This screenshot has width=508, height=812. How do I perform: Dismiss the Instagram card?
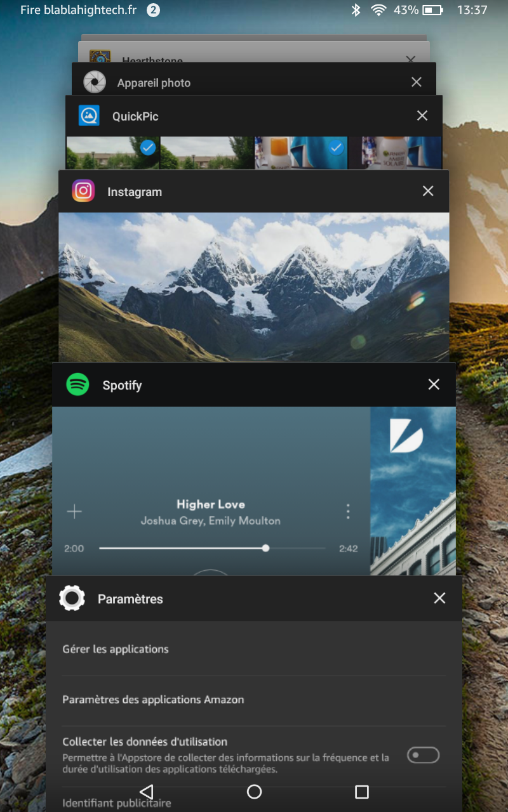[428, 191]
